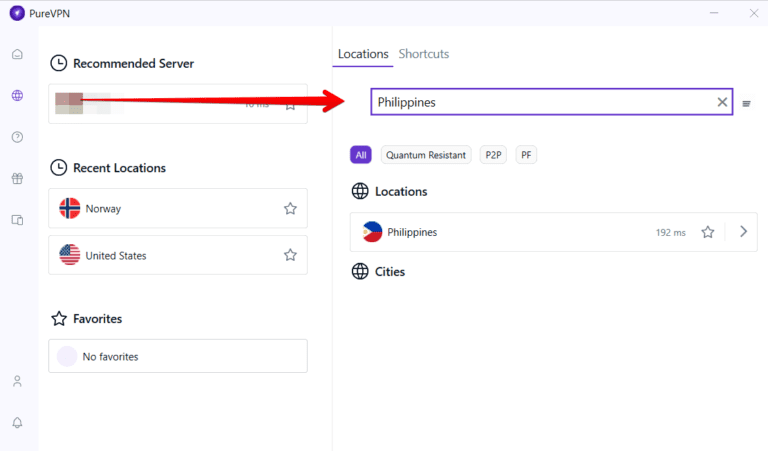The image size is (768, 451).
Task: Select the globe Locations sidebar icon
Action: [17, 96]
